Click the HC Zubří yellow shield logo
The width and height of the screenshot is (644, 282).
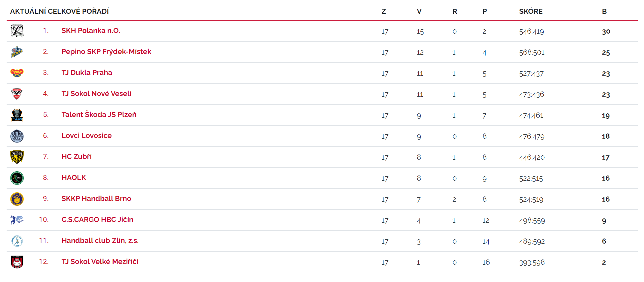(17, 157)
